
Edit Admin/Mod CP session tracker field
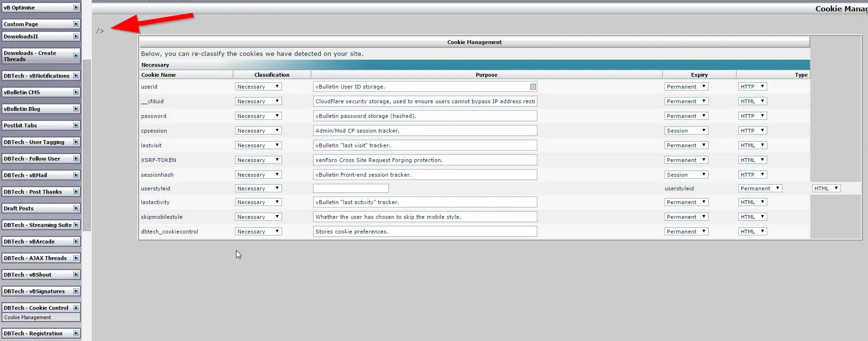(x=425, y=131)
